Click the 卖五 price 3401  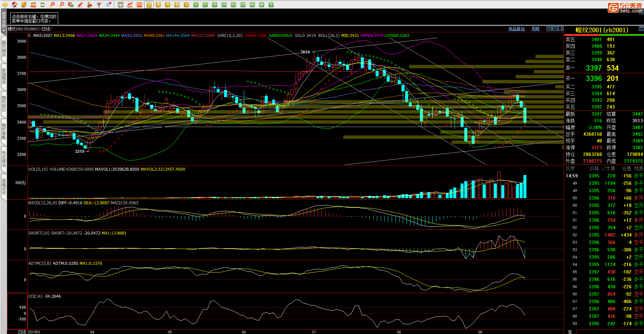pos(596,39)
